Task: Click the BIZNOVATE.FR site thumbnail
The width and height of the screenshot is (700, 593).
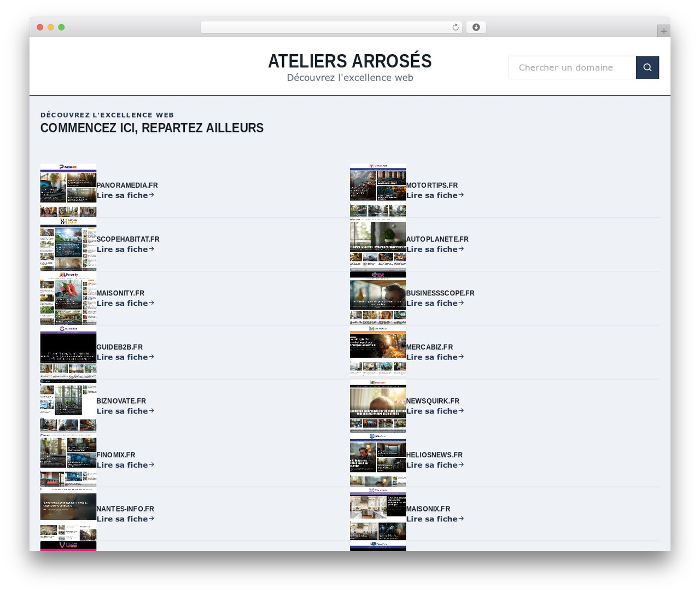Action: 68,406
